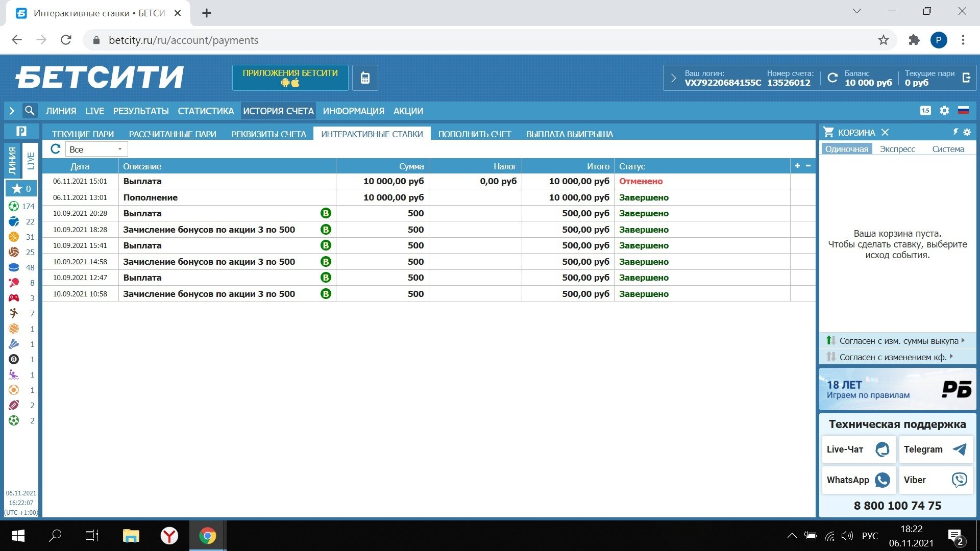Open the 'Все' filter dropdown

click(x=96, y=149)
